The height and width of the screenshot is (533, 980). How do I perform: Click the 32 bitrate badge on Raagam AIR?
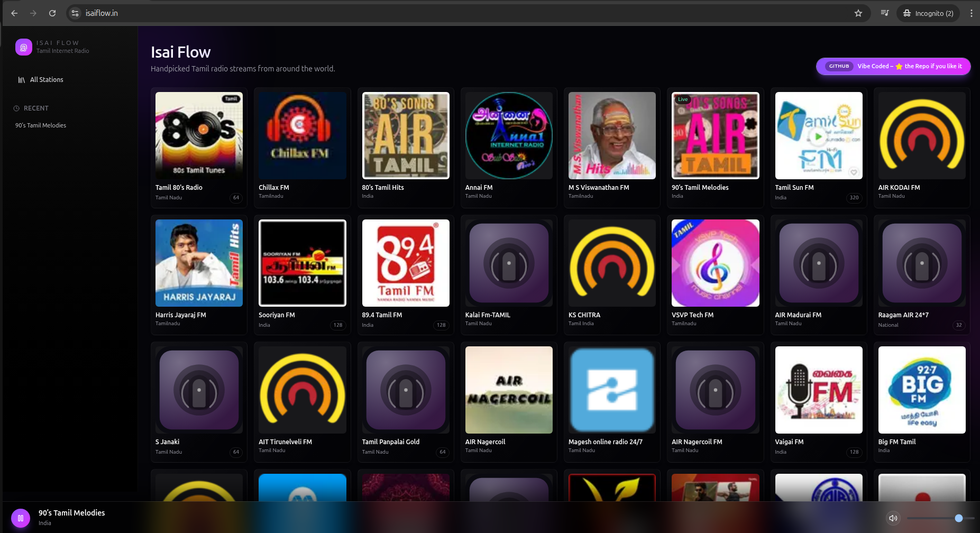click(959, 325)
